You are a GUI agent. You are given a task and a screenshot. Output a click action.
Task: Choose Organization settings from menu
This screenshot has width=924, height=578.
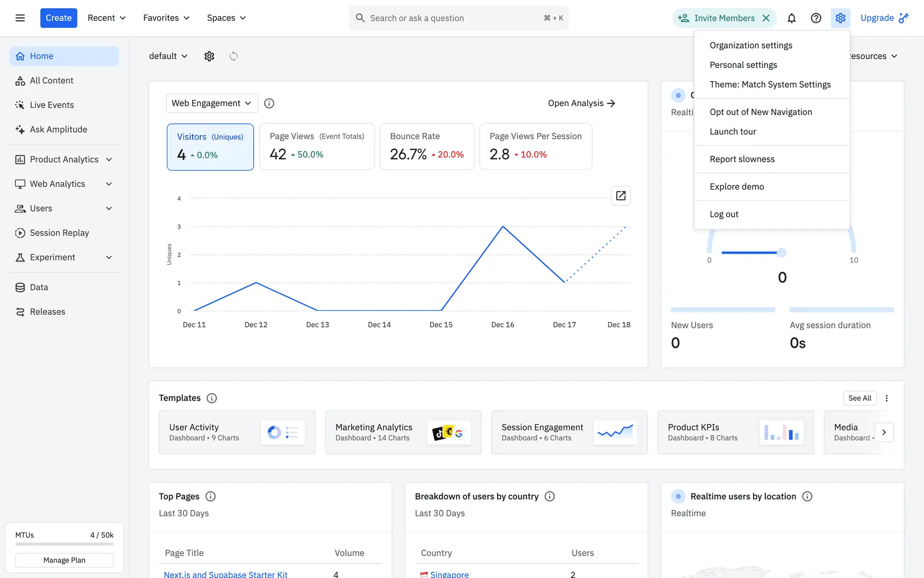click(x=751, y=45)
